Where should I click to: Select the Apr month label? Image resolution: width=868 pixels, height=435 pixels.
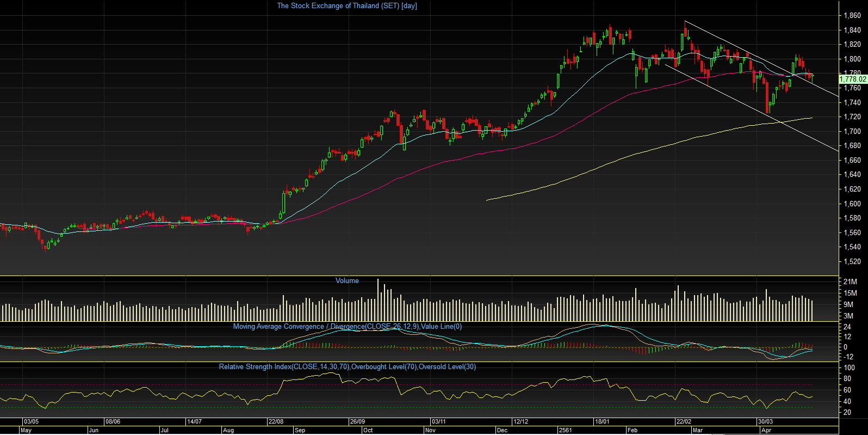766,431
